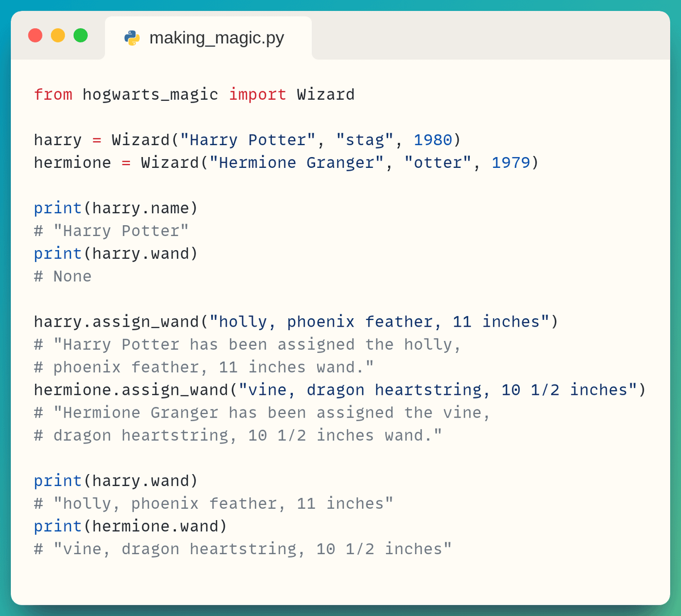Screen dimensions: 681x616
Task: Click the hogwarts_magic module name
Action: pyautogui.click(x=150, y=95)
